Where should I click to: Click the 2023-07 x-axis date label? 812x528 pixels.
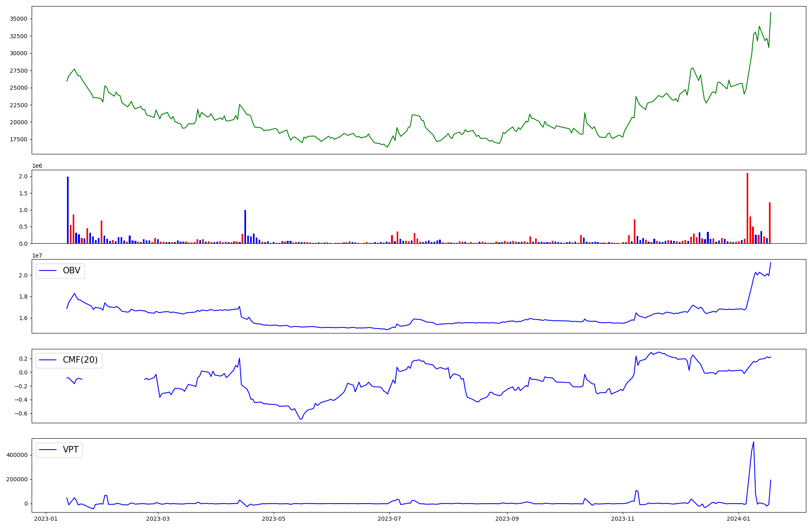click(x=389, y=519)
